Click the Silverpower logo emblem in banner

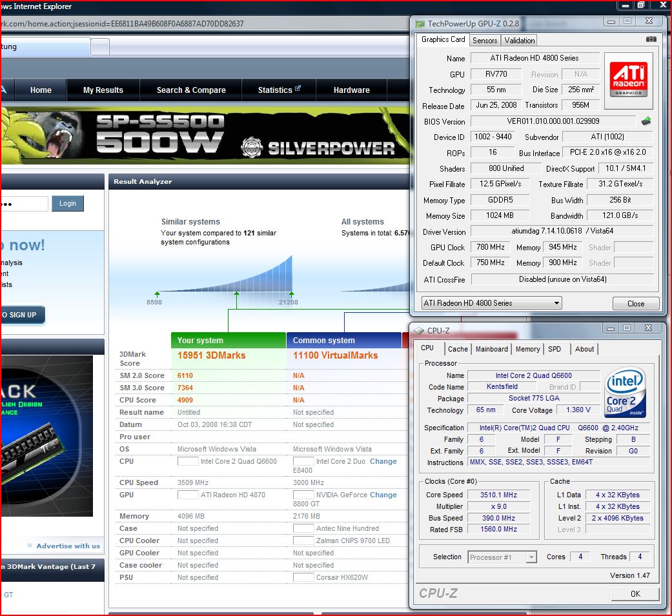(x=251, y=147)
